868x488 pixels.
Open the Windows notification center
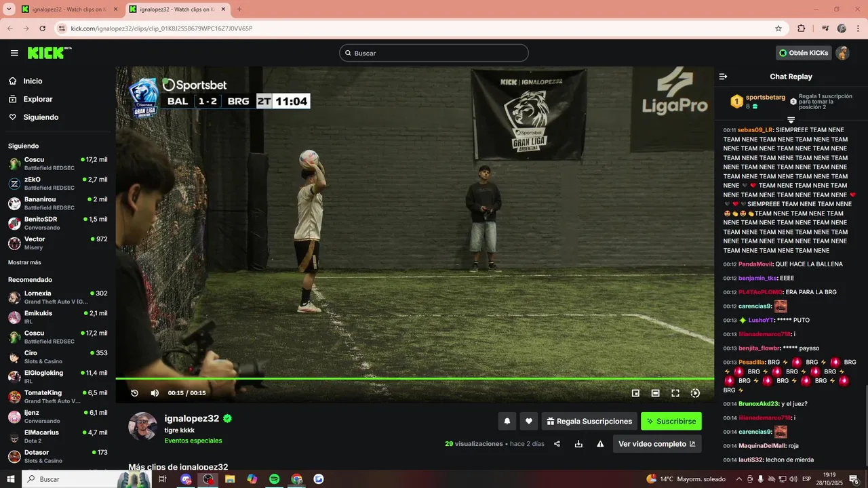coord(854,479)
